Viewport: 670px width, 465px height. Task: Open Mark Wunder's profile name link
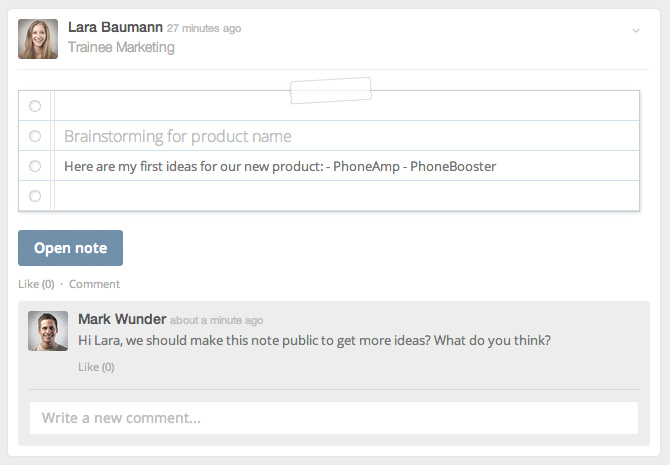(x=121, y=320)
